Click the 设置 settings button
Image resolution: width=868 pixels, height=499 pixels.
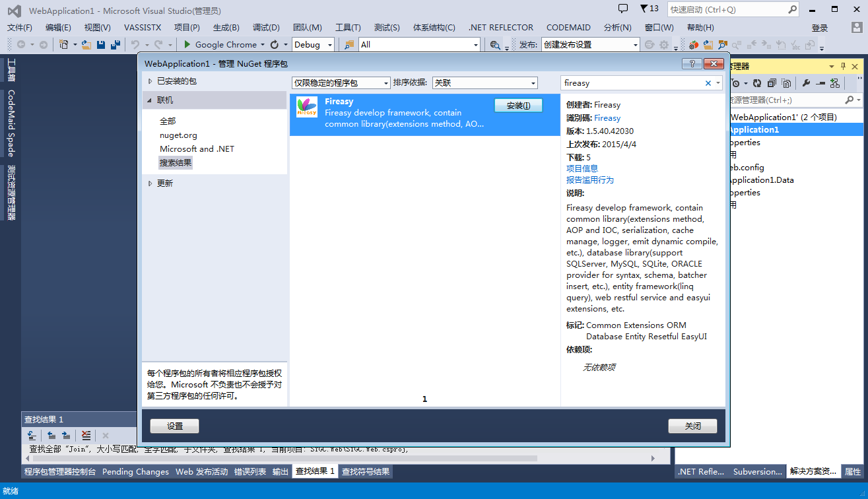(175, 426)
